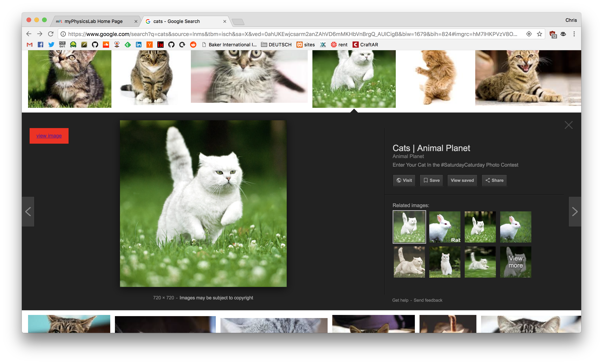
Task: Close the image preview panel
Action: coord(568,125)
